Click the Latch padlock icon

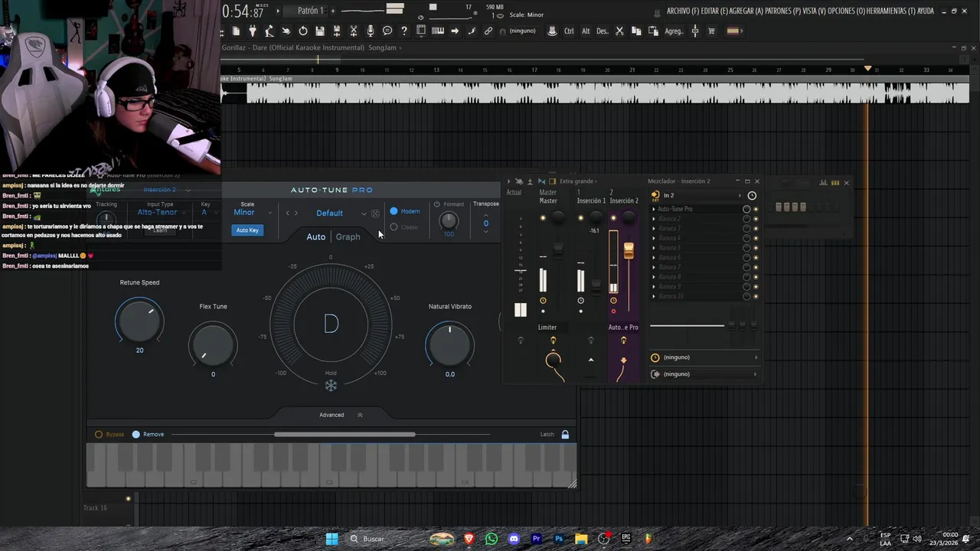click(x=565, y=434)
